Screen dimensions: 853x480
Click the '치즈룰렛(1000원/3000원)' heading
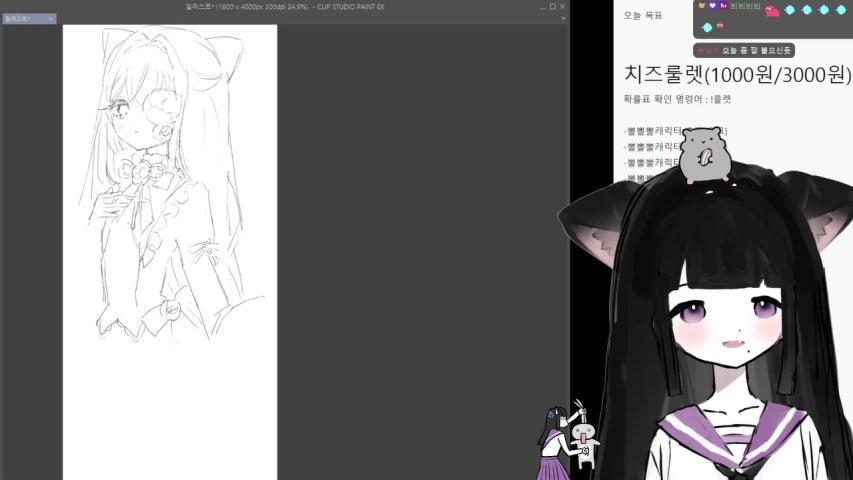click(738, 75)
